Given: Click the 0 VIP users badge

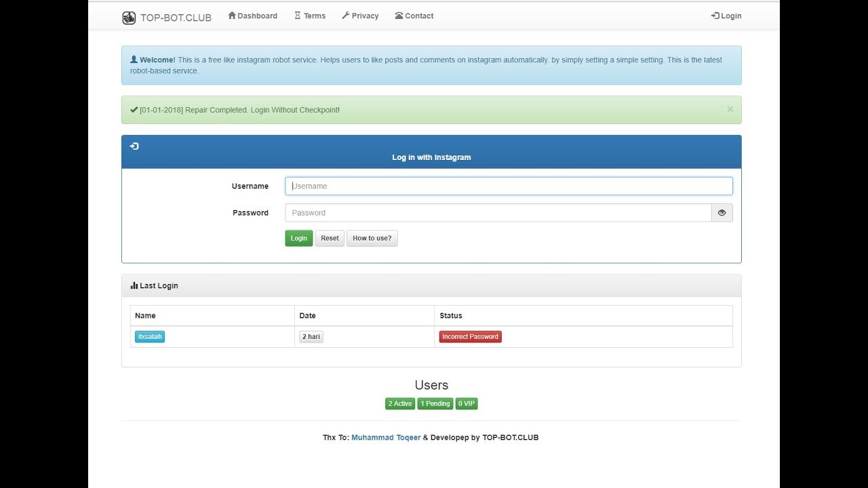Looking at the screenshot, I should [x=467, y=404].
